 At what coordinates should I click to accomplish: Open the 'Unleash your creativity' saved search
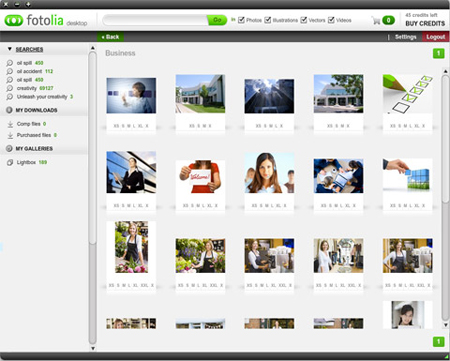(45, 97)
